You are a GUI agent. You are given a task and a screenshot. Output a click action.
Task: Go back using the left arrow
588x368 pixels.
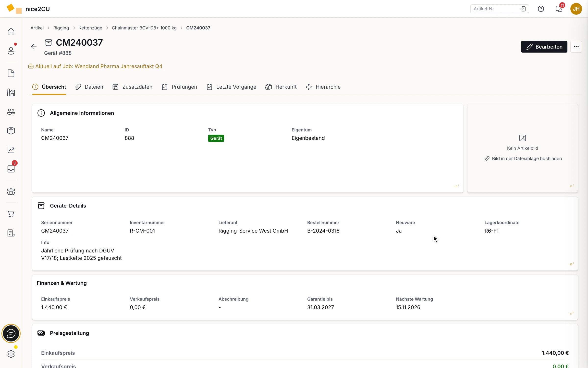(x=34, y=47)
